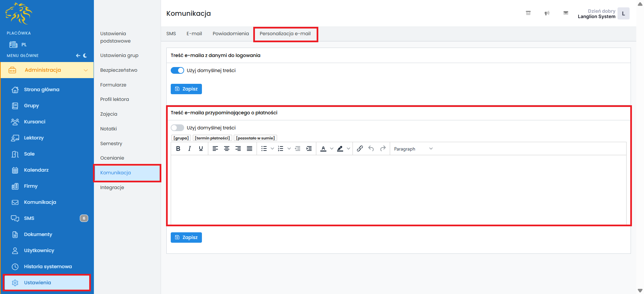Open the Paragraph style dropdown

(413, 149)
